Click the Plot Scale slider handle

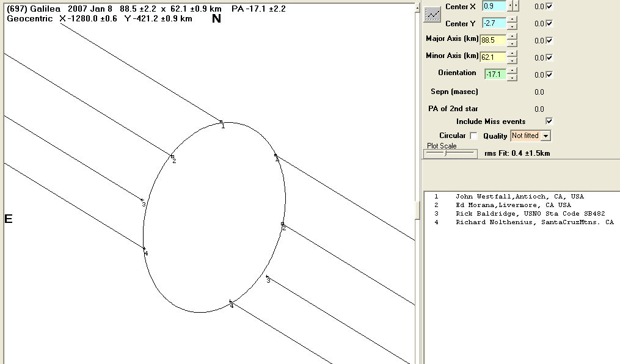(446, 153)
